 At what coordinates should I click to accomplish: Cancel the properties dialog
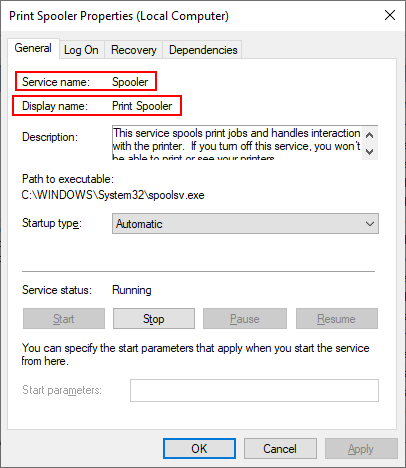pos(280,449)
